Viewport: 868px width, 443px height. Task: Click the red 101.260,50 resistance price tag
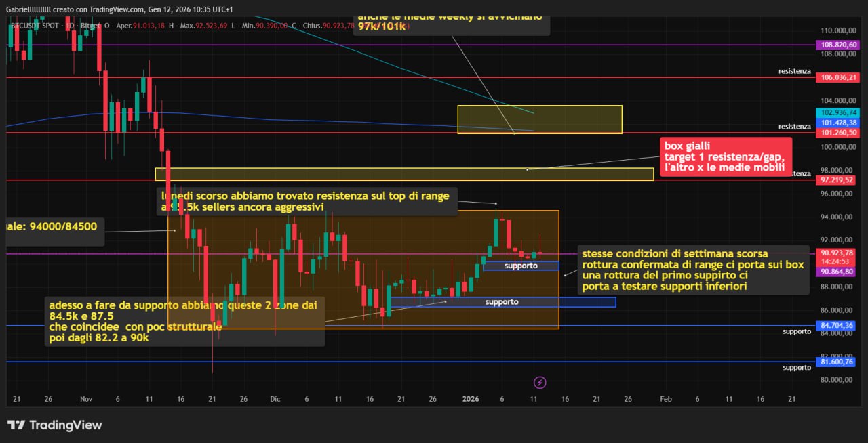point(837,133)
